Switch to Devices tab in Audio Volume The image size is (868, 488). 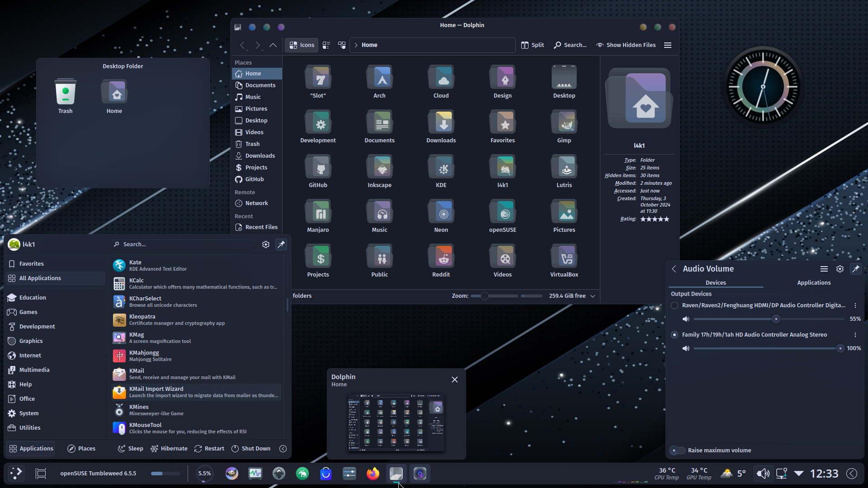coord(716,283)
